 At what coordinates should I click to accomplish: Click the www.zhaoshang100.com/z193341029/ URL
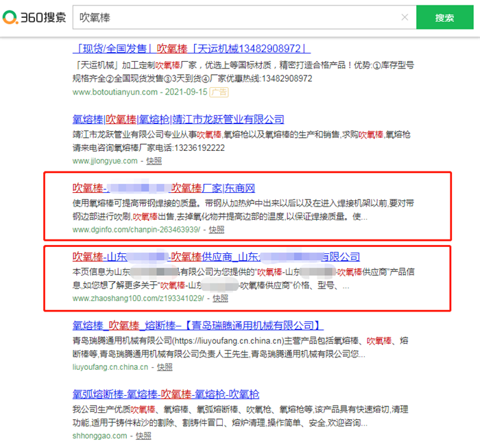(138, 298)
